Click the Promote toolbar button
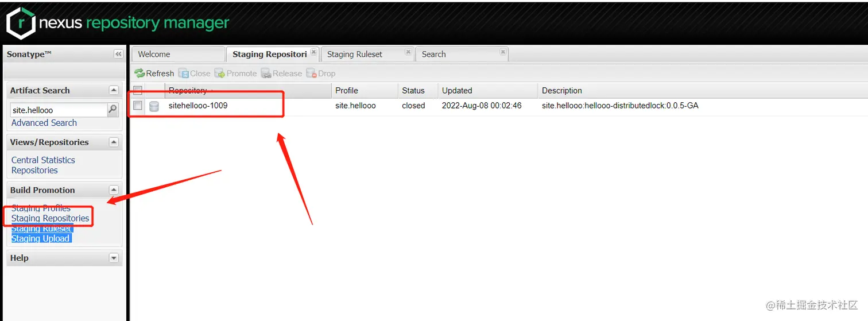The height and width of the screenshot is (321, 868). (235, 74)
